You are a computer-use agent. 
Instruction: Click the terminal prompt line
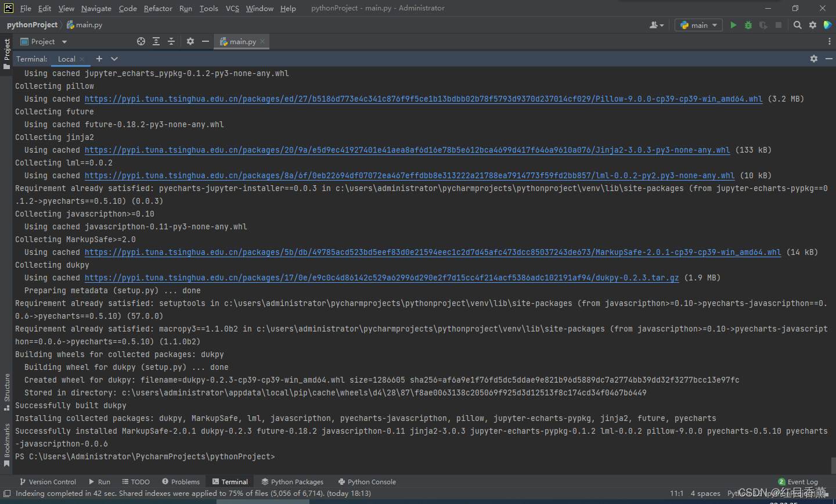click(x=145, y=457)
